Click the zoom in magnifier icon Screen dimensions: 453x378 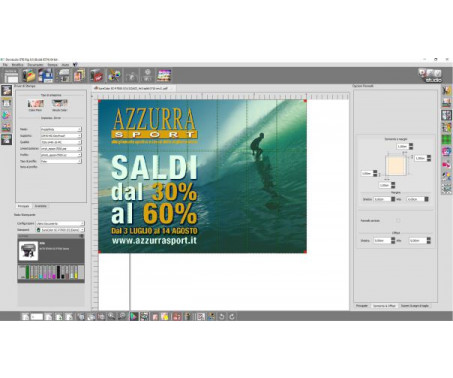click(111, 316)
